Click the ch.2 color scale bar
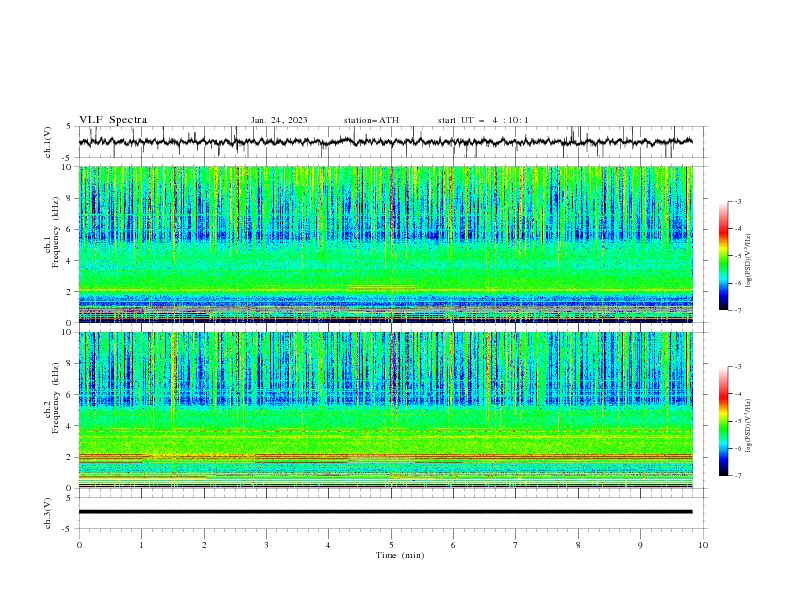Screen dimensions: 792x612 tap(723, 421)
